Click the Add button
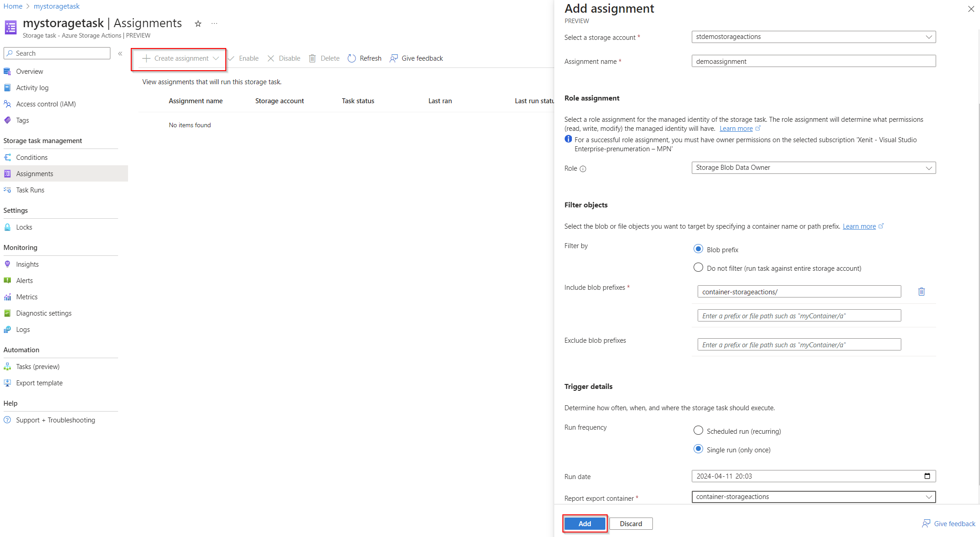Image resolution: width=980 pixels, height=537 pixels. [x=585, y=524]
